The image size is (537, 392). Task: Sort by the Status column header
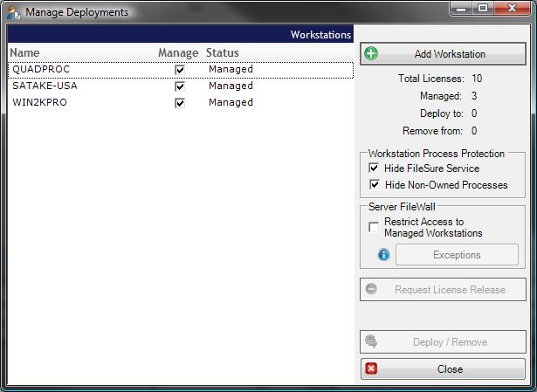click(223, 52)
